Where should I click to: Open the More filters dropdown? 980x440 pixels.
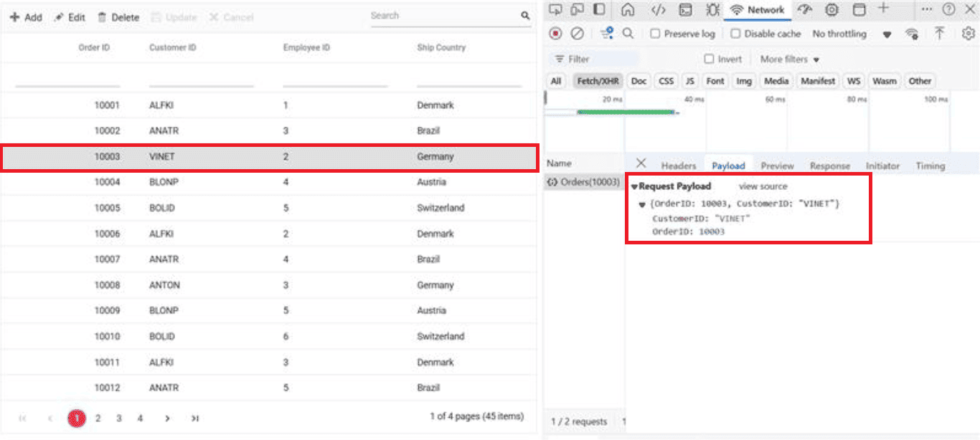point(789,59)
